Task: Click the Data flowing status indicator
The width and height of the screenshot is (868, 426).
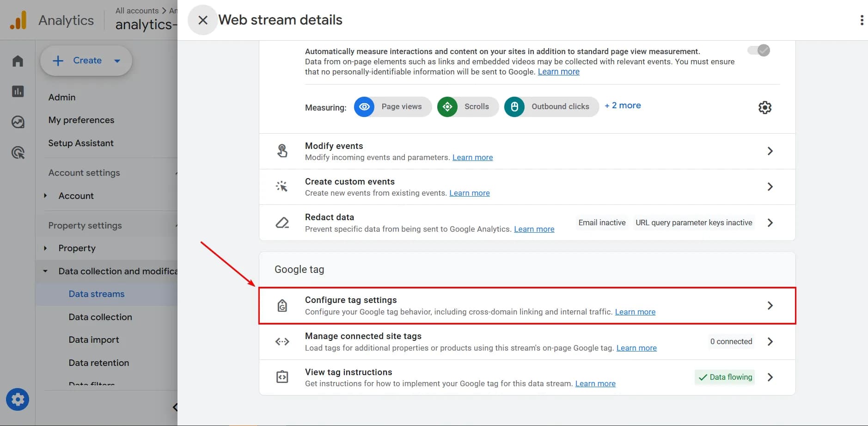Action: [x=724, y=377]
